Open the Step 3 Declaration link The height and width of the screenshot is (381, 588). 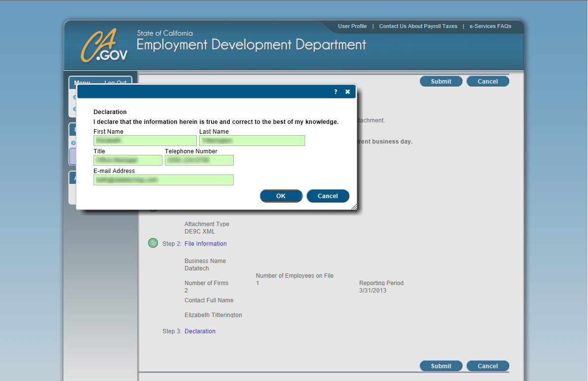[200, 331]
